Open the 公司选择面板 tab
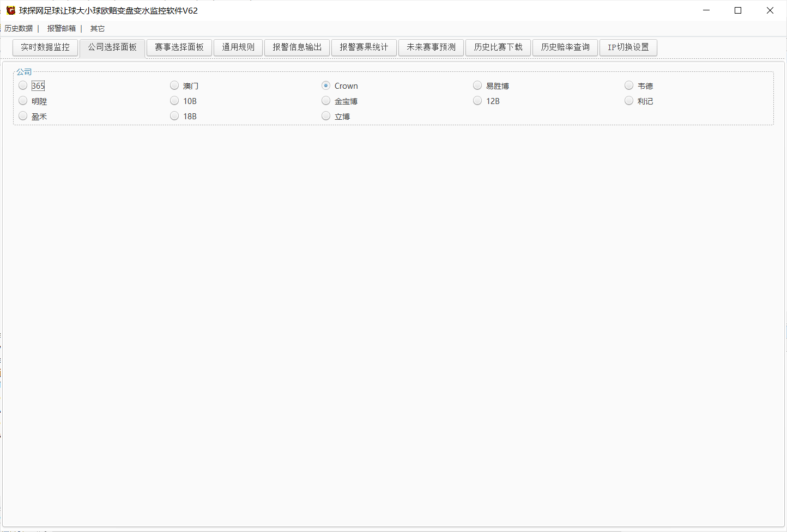Viewport: 787px width, 532px height. (x=112, y=47)
